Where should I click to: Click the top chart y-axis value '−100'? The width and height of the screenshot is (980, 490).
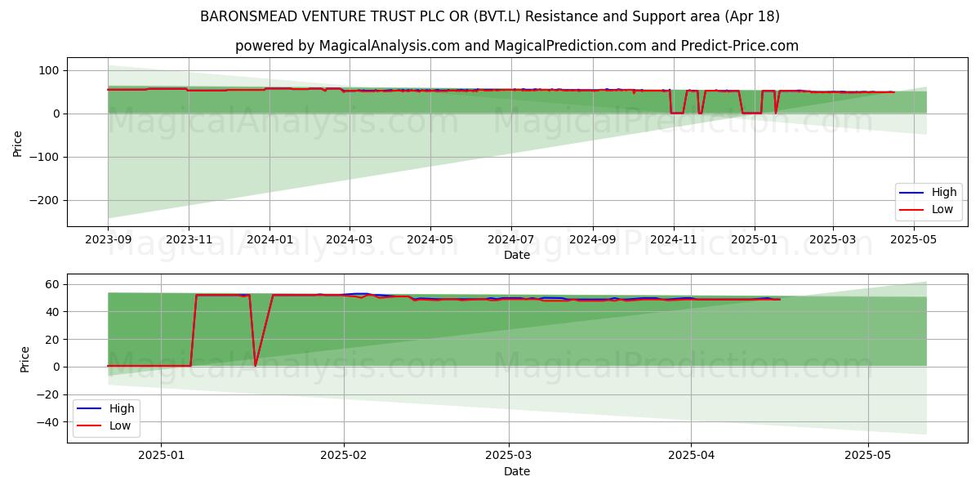point(45,158)
